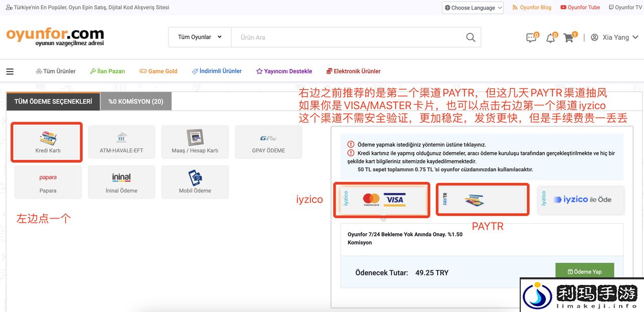Choose the PAYTR card channel
The width and height of the screenshot is (644, 312).
(x=482, y=200)
